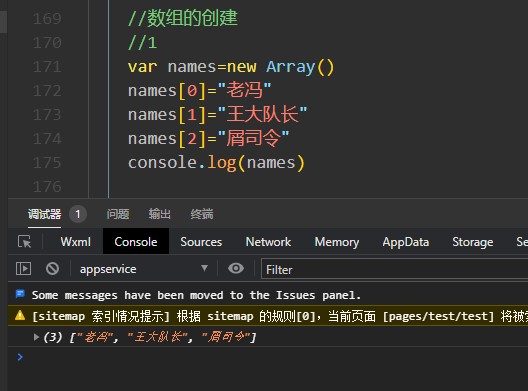The width and height of the screenshot is (528, 391).
Task: Toggle the eye live expression icon
Action: [x=236, y=268]
